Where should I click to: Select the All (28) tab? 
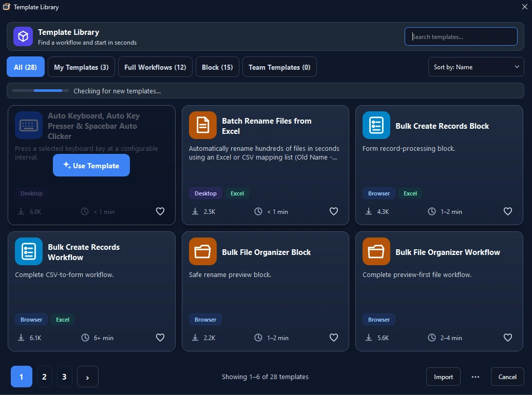26,67
